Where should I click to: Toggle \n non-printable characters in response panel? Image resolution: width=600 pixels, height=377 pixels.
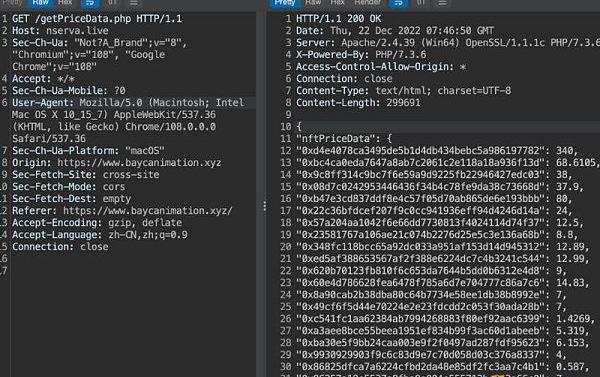(421, 3)
